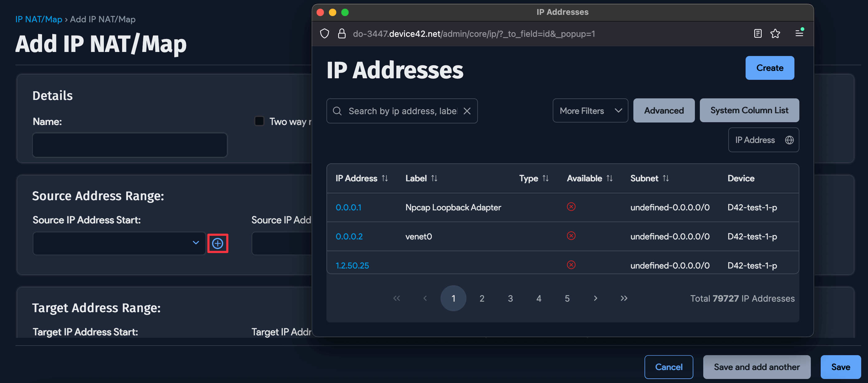Click Save and add another
The height and width of the screenshot is (383, 868).
click(756, 367)
